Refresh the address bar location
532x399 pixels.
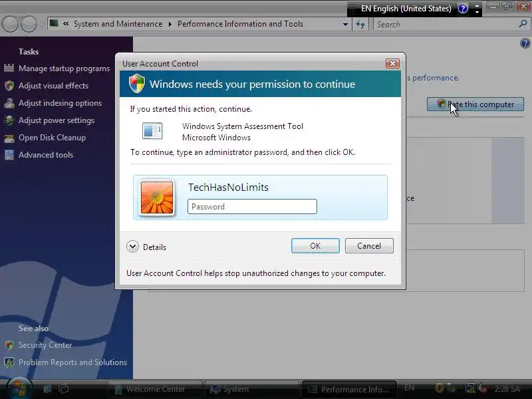click(x=360, y=25)
